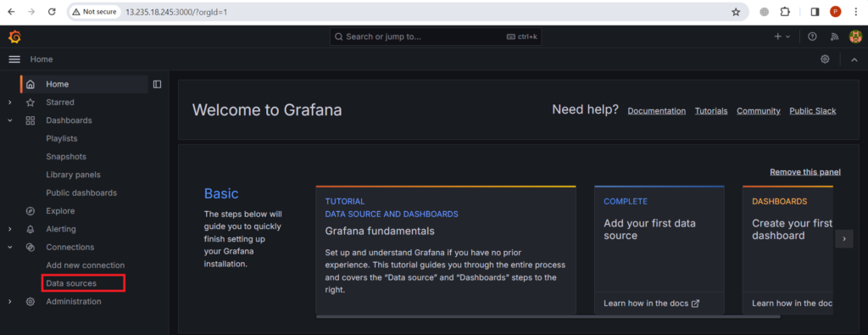Go back in browser history

point(12,12)
